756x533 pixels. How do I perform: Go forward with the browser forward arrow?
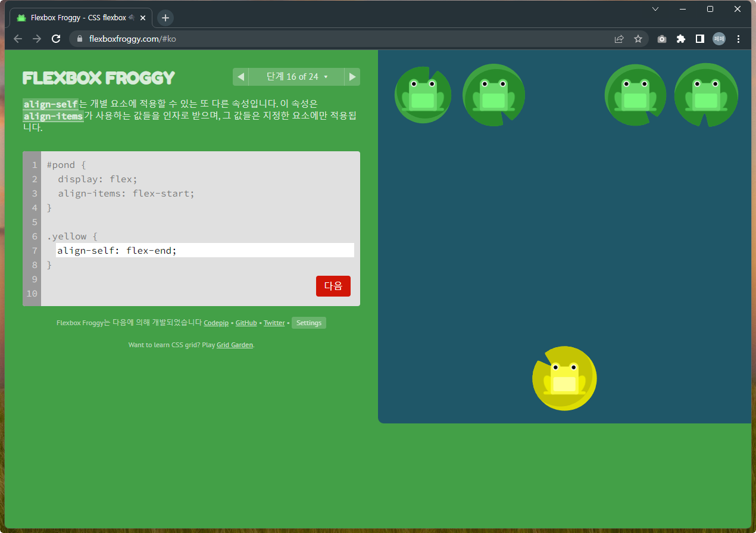point(37,39)
